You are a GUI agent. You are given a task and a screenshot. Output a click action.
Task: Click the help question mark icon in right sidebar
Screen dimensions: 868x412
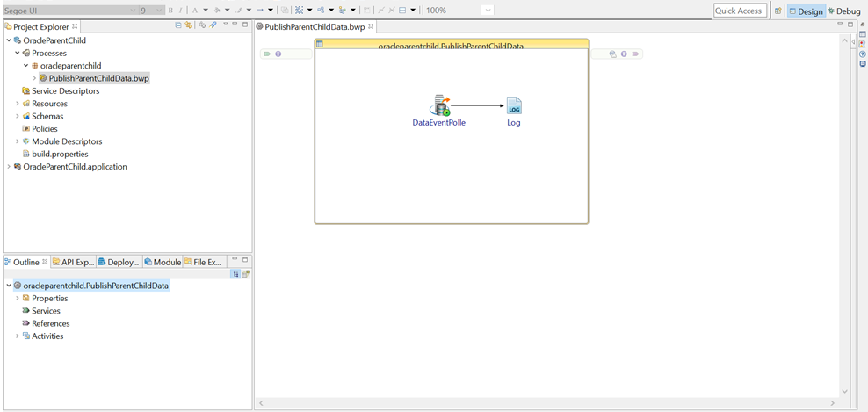[x=863, y=54]
